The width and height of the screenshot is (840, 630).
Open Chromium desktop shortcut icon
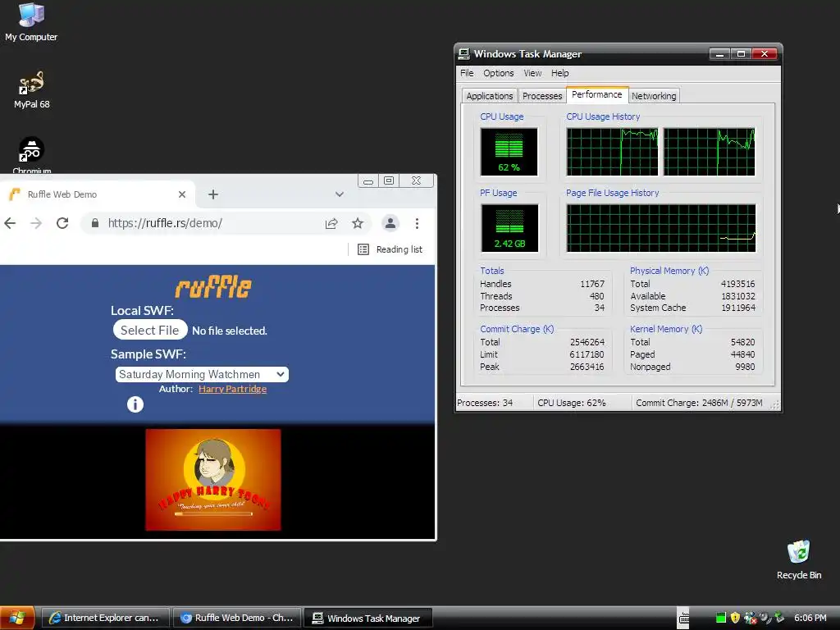click(x=32, y=154)
